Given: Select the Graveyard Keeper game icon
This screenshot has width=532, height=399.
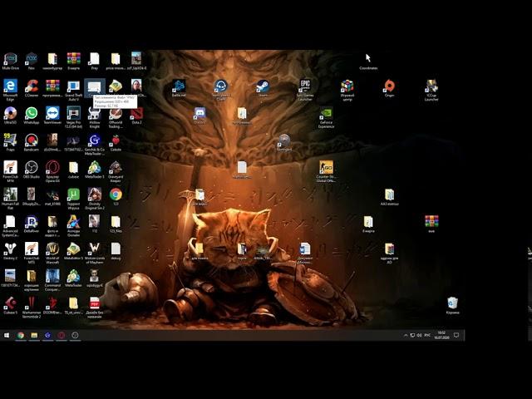Looking at the screenshot, I should [x=116, y=167].
